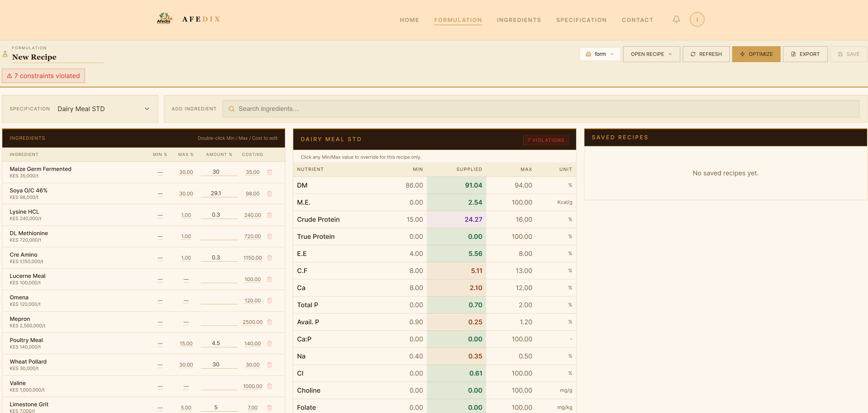The width and height of the screenshot is (868, 413).
Task: Click C.F max value 13.00
Action: coord(524,271)
